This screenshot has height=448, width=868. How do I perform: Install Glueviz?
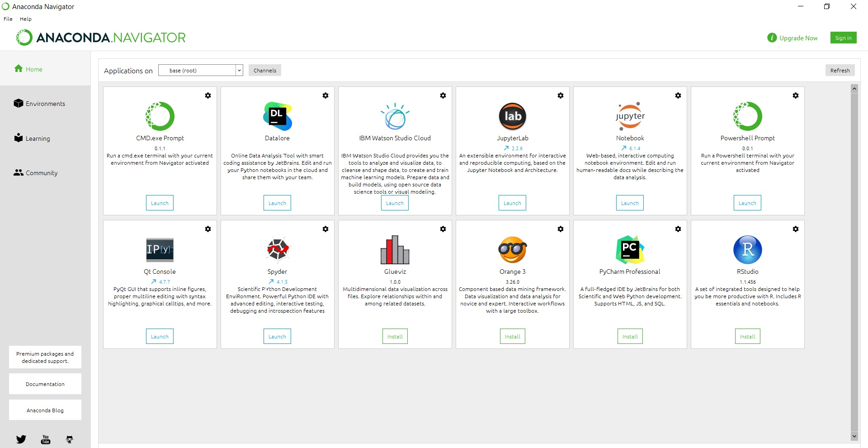395,336
